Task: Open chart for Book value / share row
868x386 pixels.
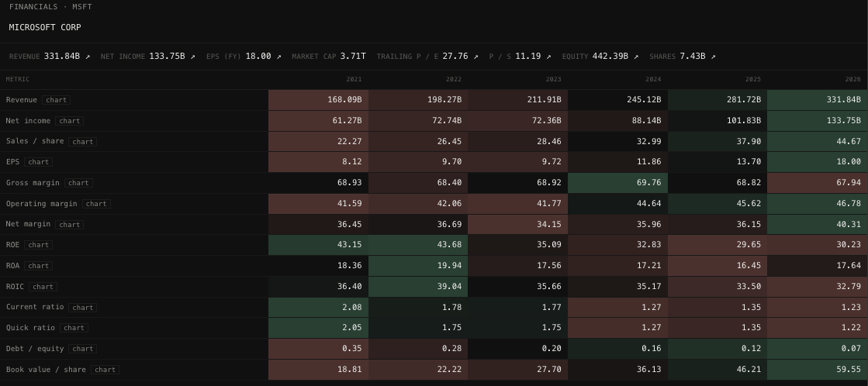Action: pos(105,370)
